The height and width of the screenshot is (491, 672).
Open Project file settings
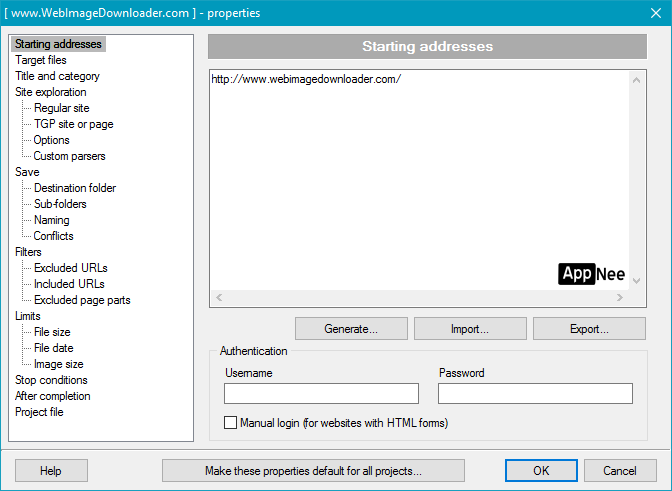pyautogui.click(x=39, y=412)
